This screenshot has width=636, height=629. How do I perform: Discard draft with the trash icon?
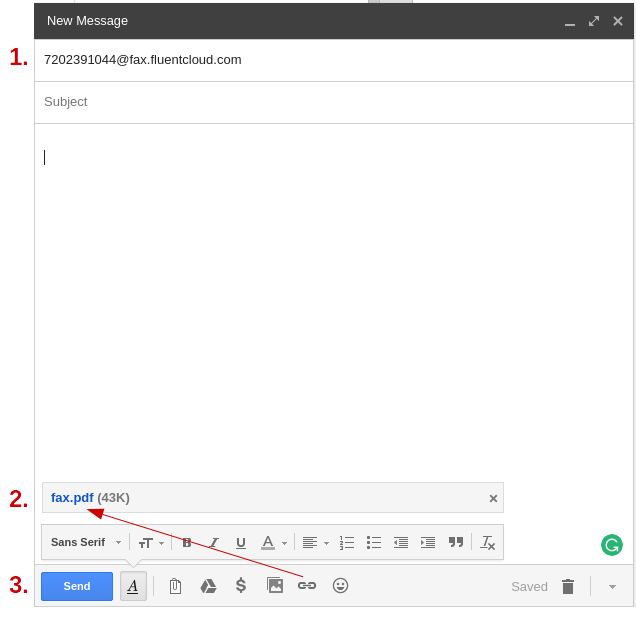(x=568, y=587)
